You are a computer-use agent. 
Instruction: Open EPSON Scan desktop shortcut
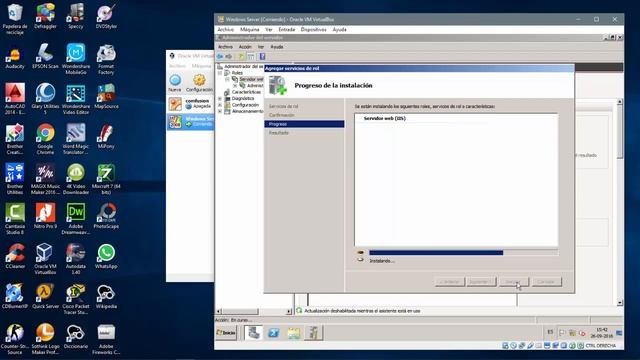click(45, 56)
